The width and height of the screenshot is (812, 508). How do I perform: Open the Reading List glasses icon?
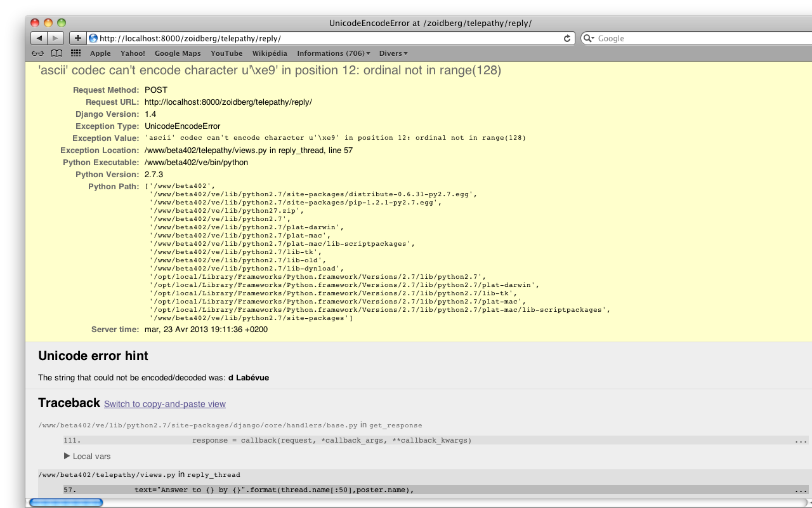(x=38, y=53)
